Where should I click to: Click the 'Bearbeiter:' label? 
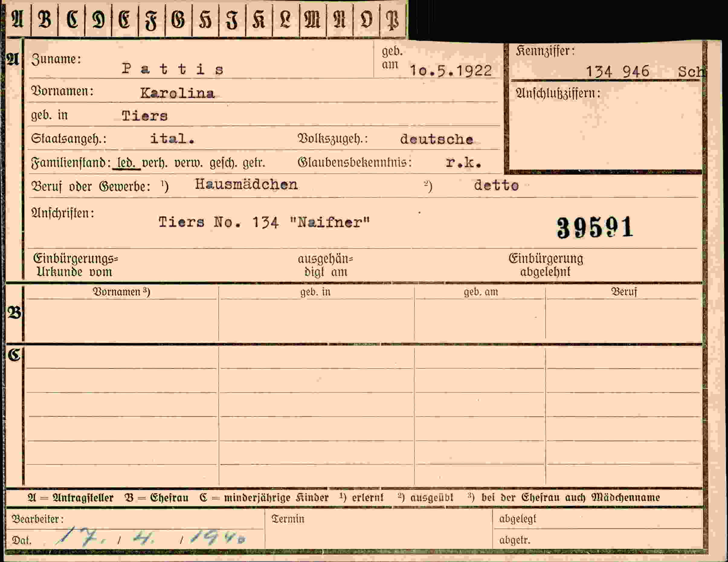37,519
